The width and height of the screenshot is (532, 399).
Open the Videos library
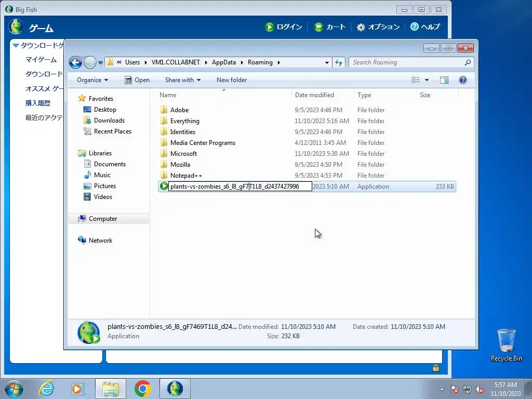pos(103,197)
